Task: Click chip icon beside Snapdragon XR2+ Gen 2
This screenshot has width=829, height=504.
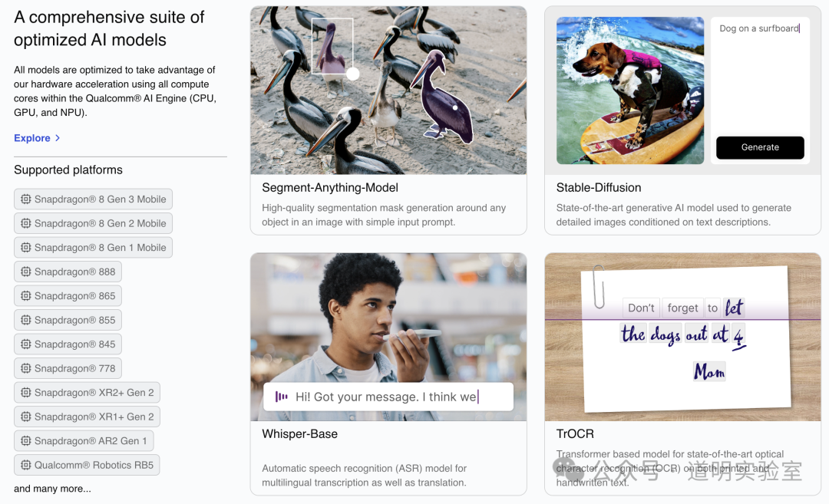Action: (x=26, y=393)
